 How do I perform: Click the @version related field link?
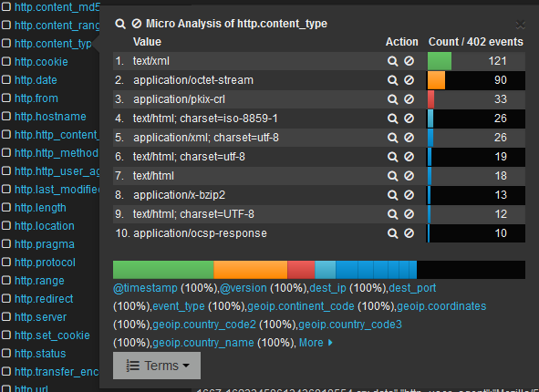(x=244, y=288)
